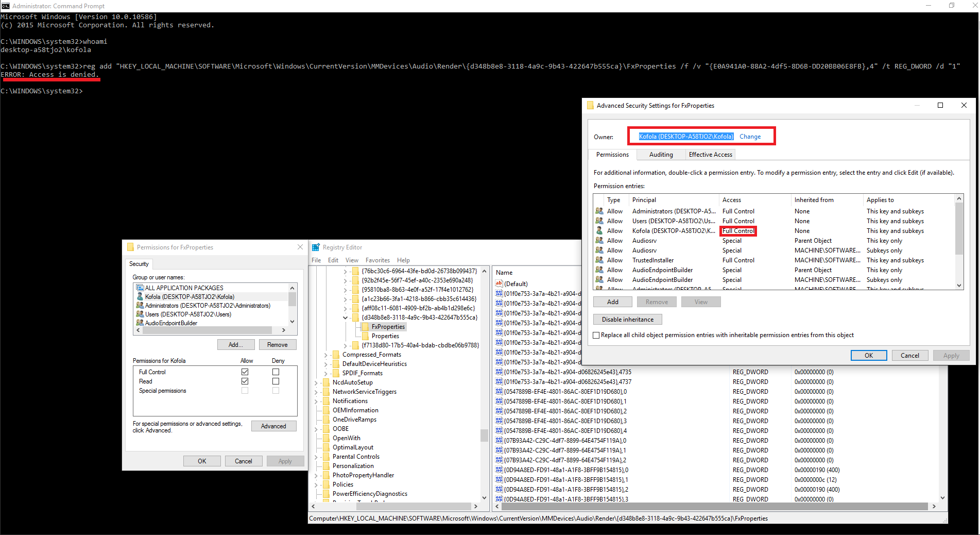Click the NcdAutoSetup folder icon
The height and width of the screenshot is (535, 980).
coord(326,382)
